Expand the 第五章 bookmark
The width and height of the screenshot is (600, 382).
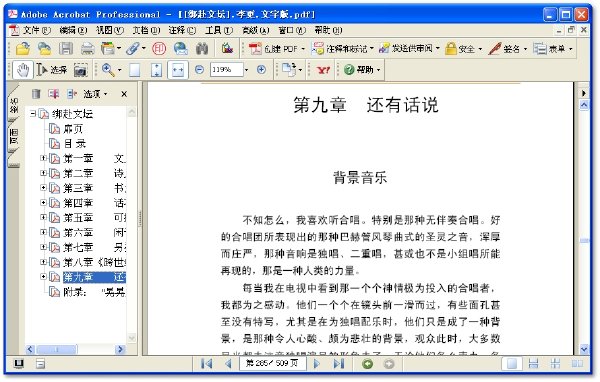pyautogui.click(x=43, y=217)
